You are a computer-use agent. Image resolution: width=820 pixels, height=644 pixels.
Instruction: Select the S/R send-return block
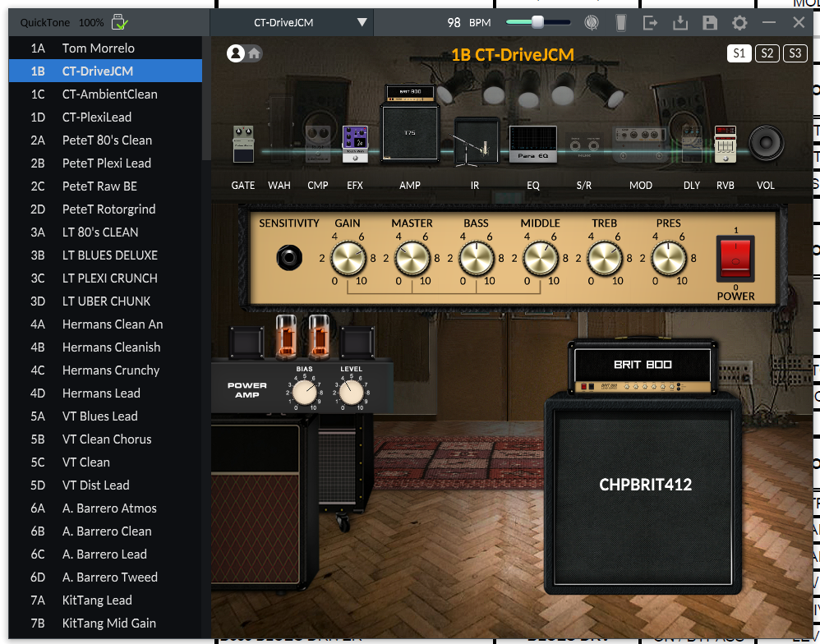(x=584, y=146)
